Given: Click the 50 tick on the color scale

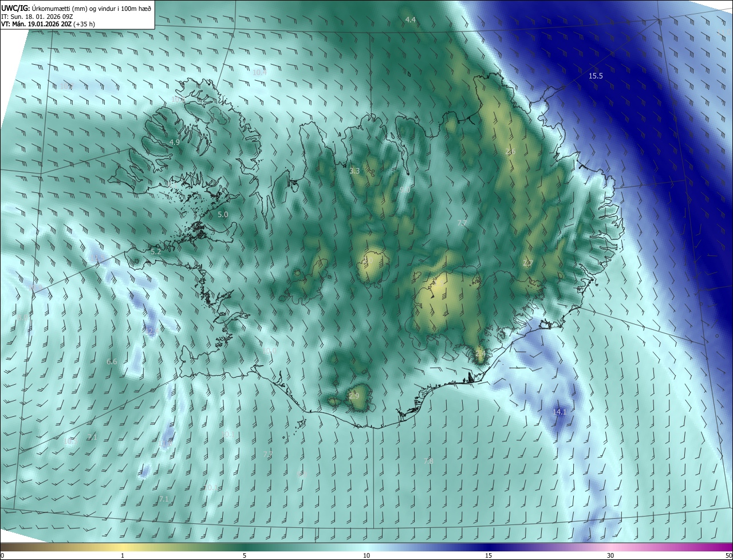Looking at the screenshot, I should coord(728,556).
